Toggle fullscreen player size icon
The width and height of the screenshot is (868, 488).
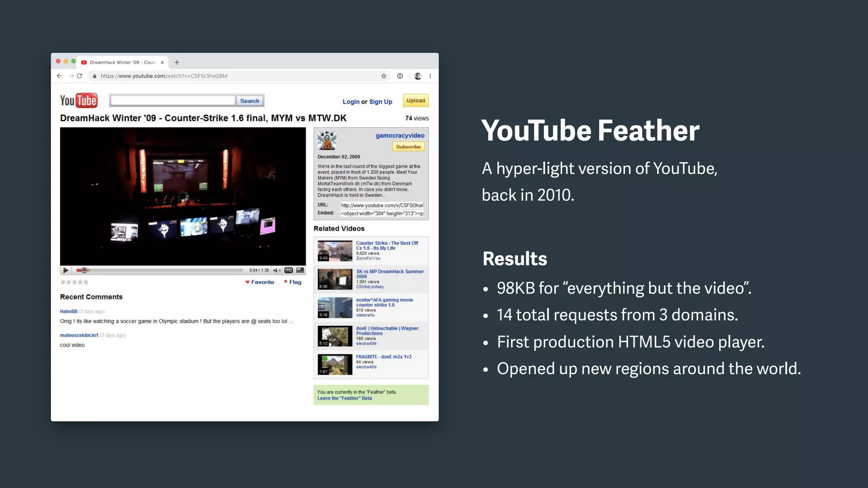300,270
